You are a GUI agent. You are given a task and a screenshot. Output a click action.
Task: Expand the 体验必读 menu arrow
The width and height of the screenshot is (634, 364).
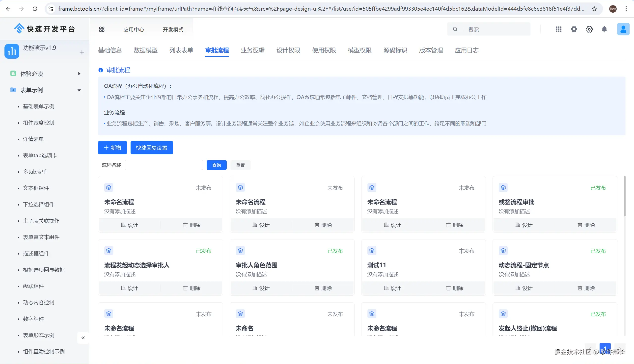coord(79,74)
